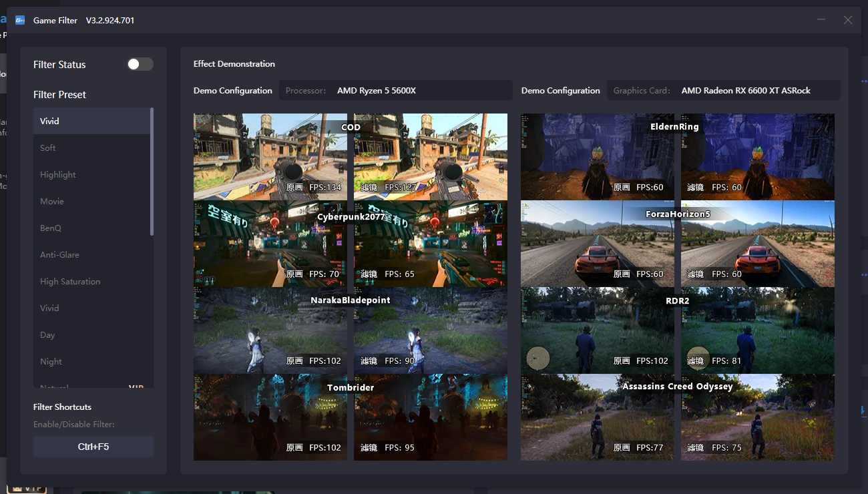This screenshot has height=494, width=868.
Task: Click the RDR2 title label
Action: (677, 300)
